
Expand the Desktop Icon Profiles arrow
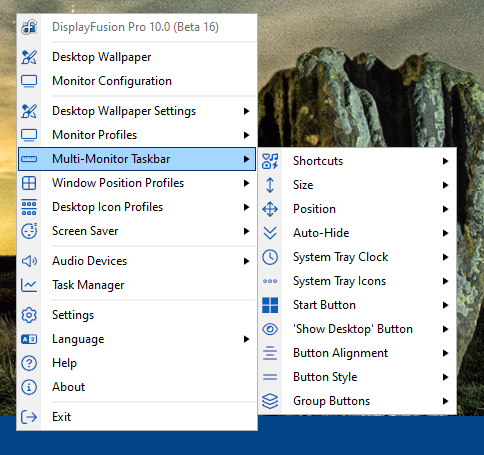[246, 207]
